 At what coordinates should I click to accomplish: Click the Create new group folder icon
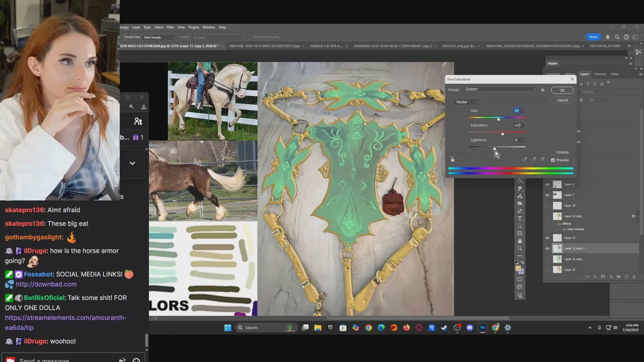tap(619, 277)
